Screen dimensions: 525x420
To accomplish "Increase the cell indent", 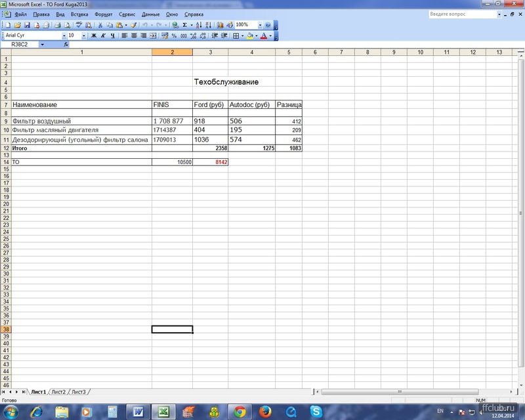I will pyautogui.click(x=224, y=35).
